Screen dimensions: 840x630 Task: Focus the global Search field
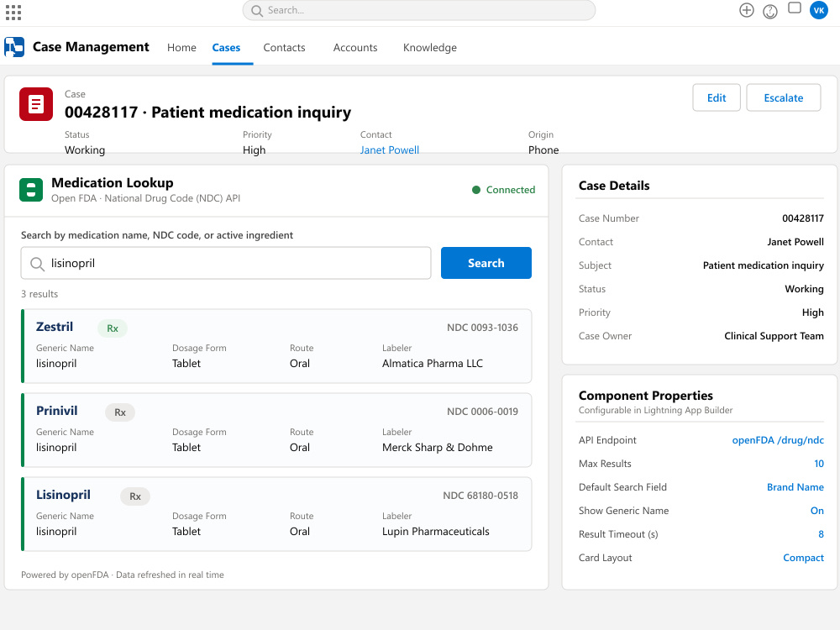pyautogui.click(x=419, y=10)
